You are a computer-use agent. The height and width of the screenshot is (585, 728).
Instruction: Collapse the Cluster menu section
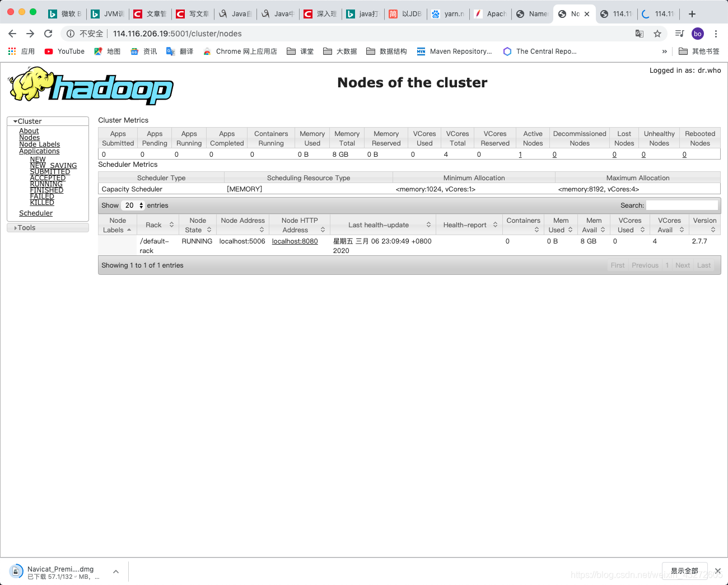tap(48, 121)
